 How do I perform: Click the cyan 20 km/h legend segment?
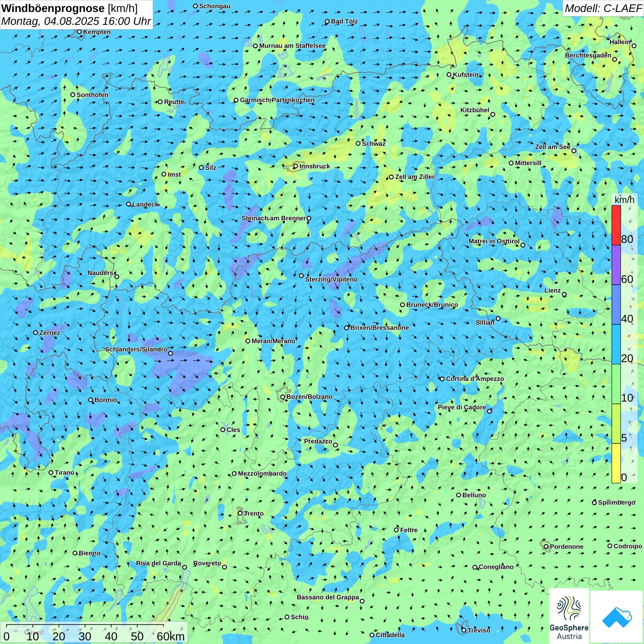tap(616, 345)
